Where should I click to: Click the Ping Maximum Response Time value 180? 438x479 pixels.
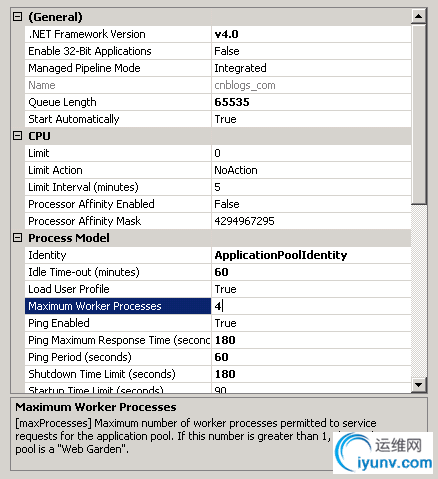(x=311, y=340)
